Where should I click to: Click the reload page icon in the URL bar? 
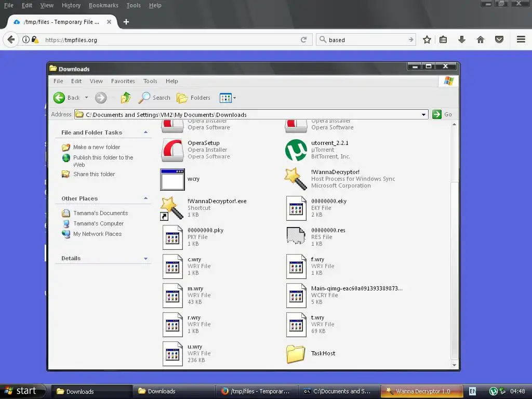coord(303,39)
